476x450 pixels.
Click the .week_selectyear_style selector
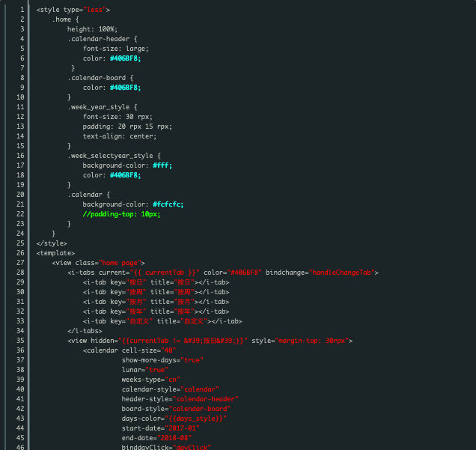coord(110,156)
